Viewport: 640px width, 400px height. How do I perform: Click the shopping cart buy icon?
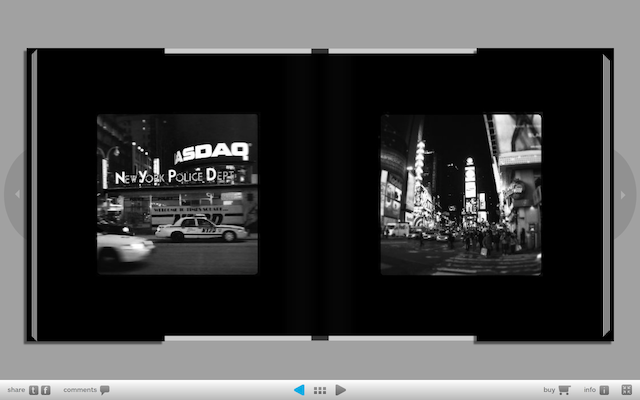coord(564,390)
